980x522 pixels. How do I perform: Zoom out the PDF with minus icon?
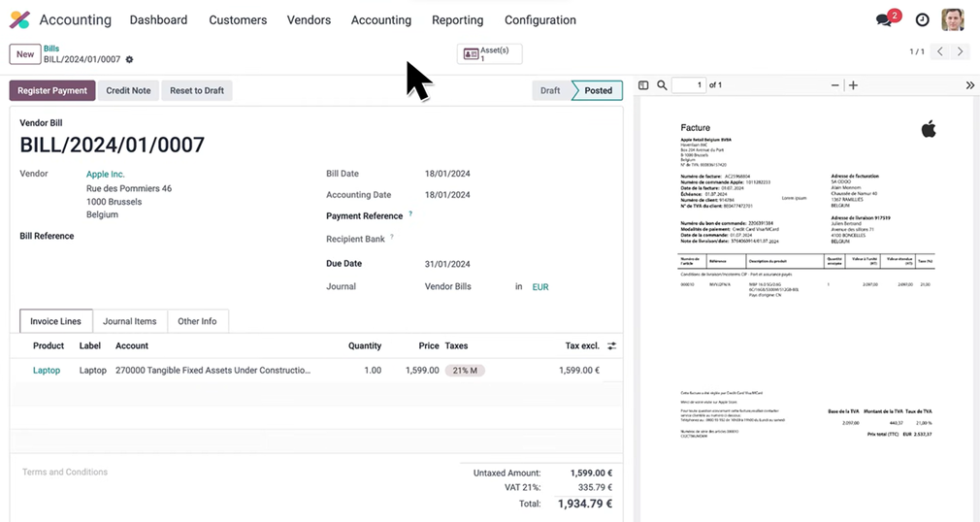point(835,85)
